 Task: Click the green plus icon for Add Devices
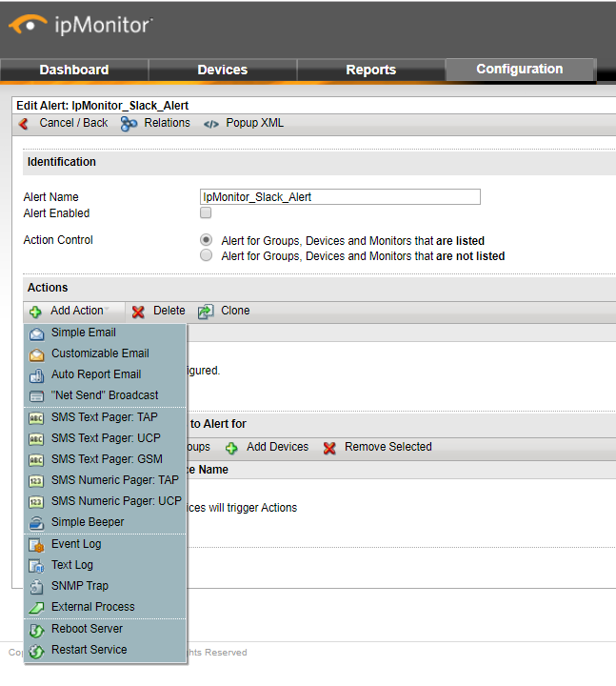point(231,448)
